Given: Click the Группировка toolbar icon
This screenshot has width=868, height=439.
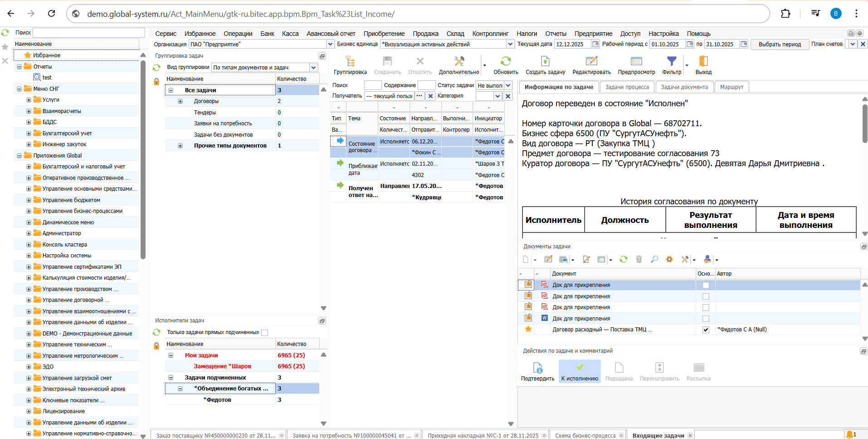Looking at the screenshot, I should pos(350,61).
